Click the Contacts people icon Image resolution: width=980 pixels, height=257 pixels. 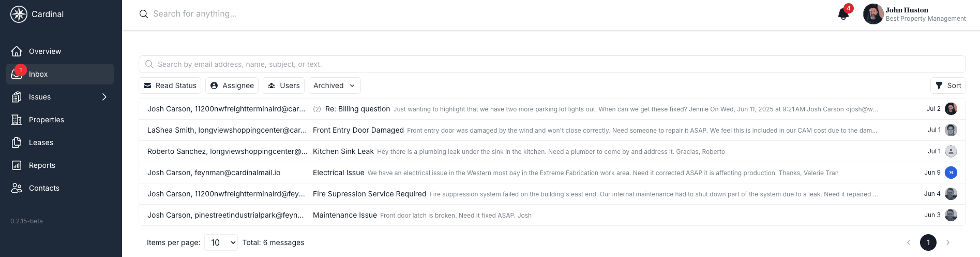[17, 188]
